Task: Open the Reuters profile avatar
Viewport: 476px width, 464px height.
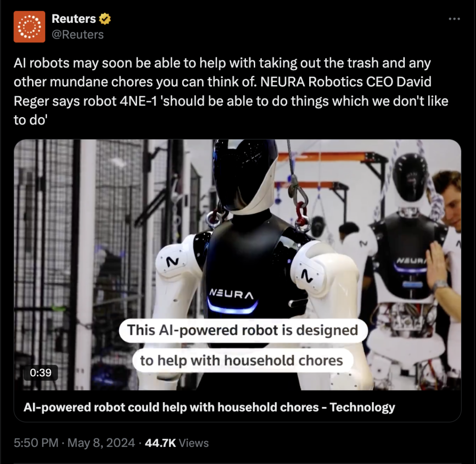Action: point(29,26)
